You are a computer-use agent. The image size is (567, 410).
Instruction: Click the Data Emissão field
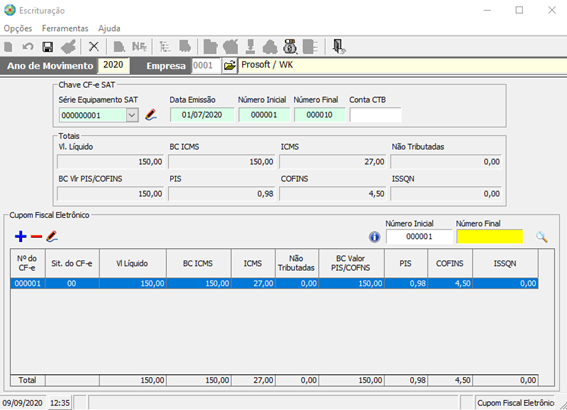coord(202,115)
